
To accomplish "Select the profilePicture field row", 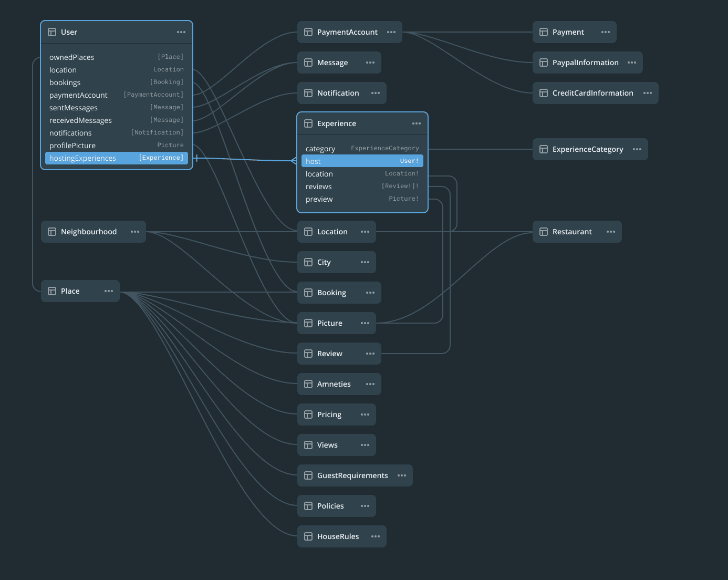I will click(x=117, y=146).
